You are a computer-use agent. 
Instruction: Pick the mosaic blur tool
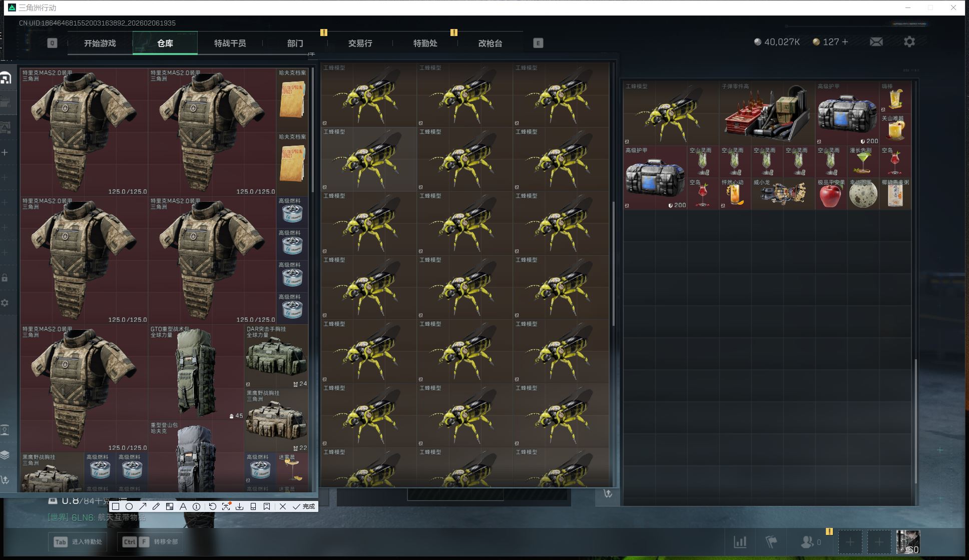pos(170,506)
